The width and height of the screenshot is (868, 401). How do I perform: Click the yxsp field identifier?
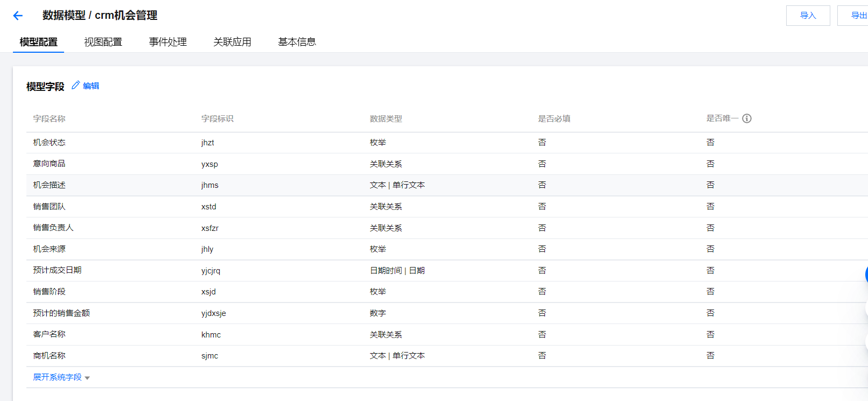point(209,164)
